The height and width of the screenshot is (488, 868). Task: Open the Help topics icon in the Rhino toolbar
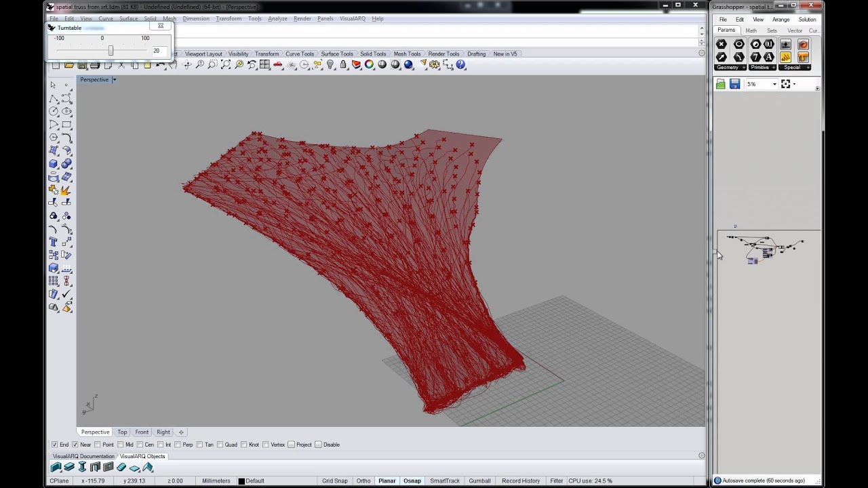point(461,65)
